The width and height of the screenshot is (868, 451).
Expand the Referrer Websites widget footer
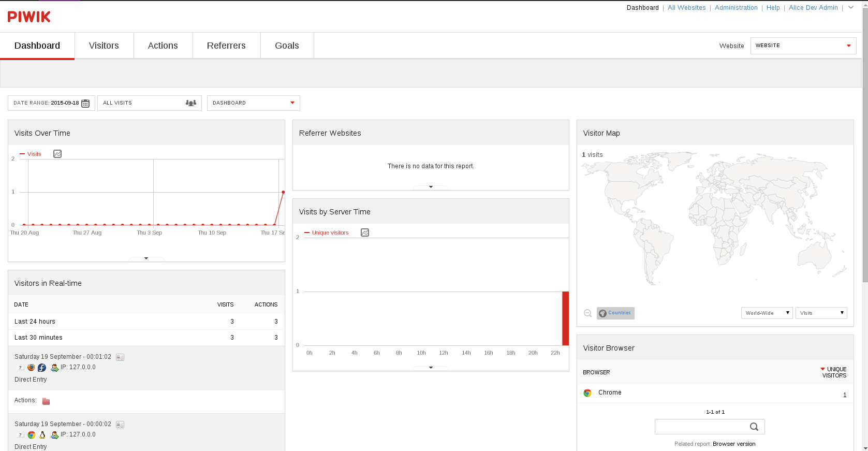(x=431, y=187)
